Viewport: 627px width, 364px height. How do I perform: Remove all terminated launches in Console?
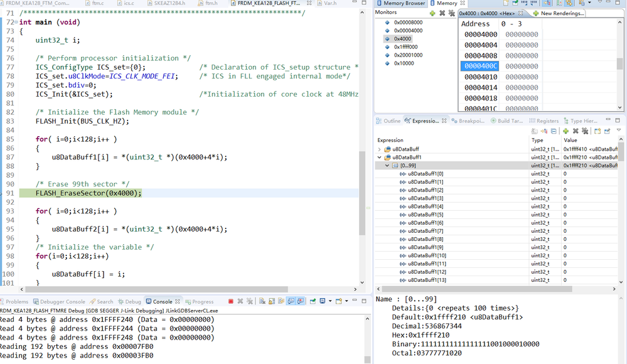(x=250, y=301)
